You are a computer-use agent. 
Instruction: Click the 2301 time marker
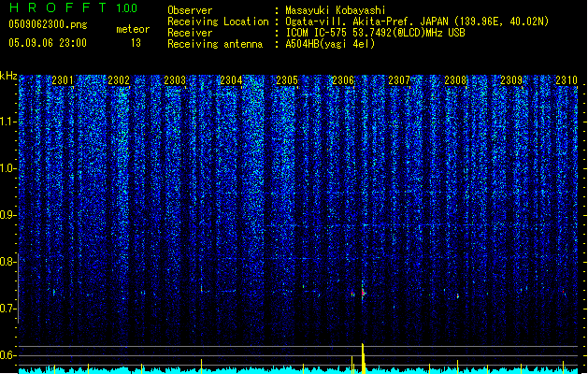click(x=63, y=80)
